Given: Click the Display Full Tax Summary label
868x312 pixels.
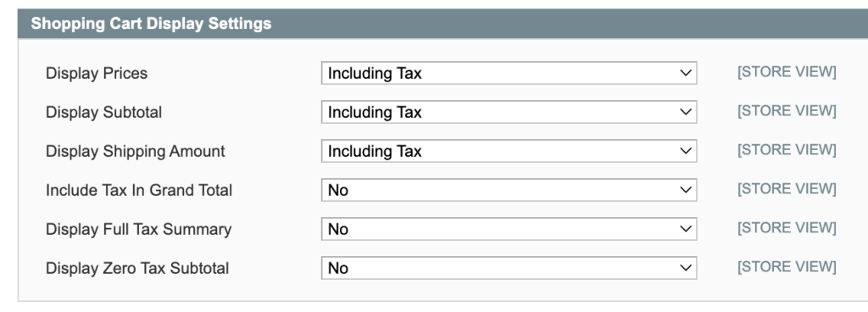Looking at the screenshot, I should (138, 229).
